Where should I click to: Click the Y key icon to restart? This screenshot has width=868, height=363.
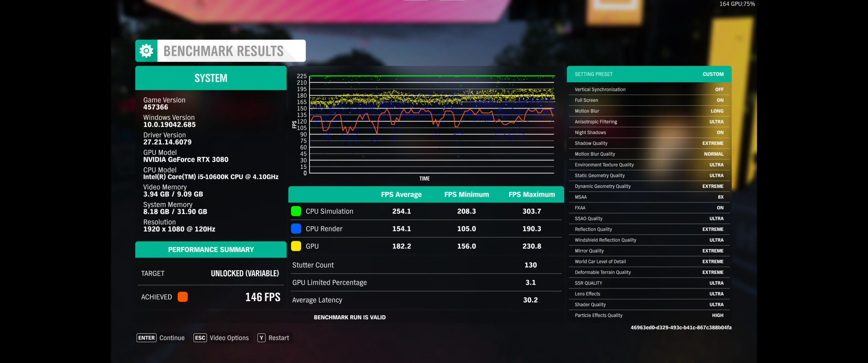point(261,338)
